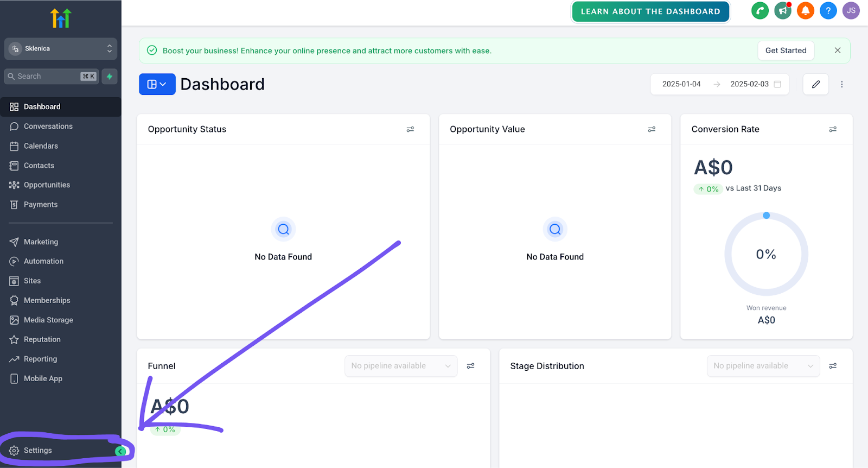Click the sidebar Search field

point(52,77)
